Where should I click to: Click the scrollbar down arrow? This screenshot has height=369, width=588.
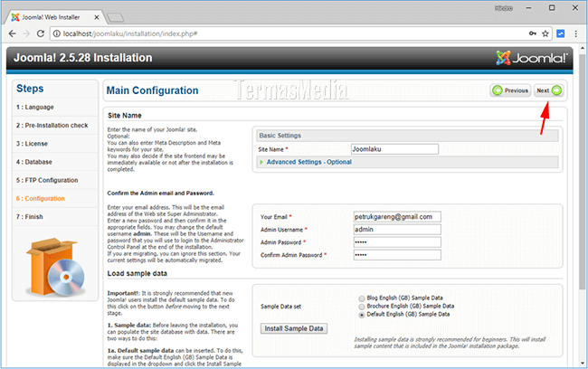(582, 363)
